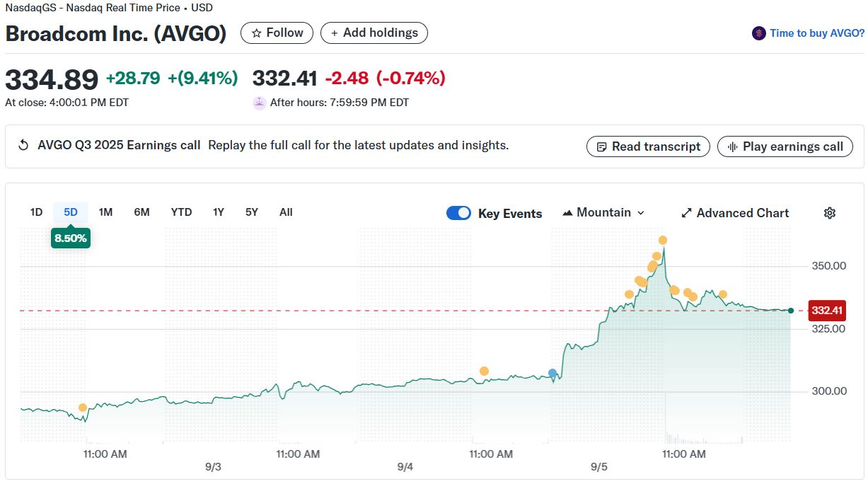Click the chart settings gear icon
The image size is (868, 484).
[830, 213]
